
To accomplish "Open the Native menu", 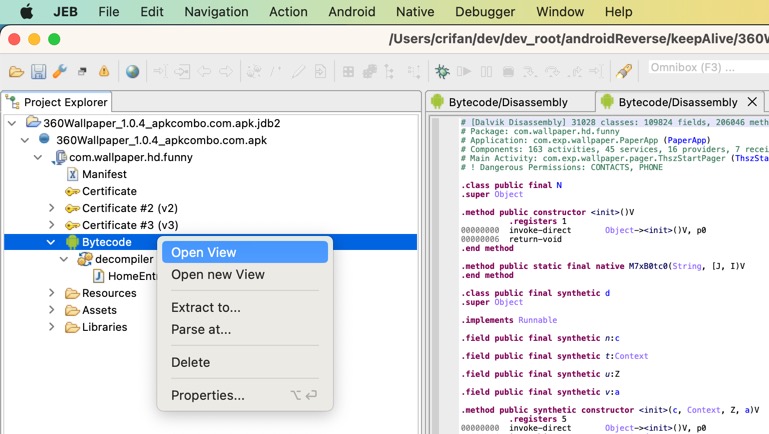I will [415, 12].
